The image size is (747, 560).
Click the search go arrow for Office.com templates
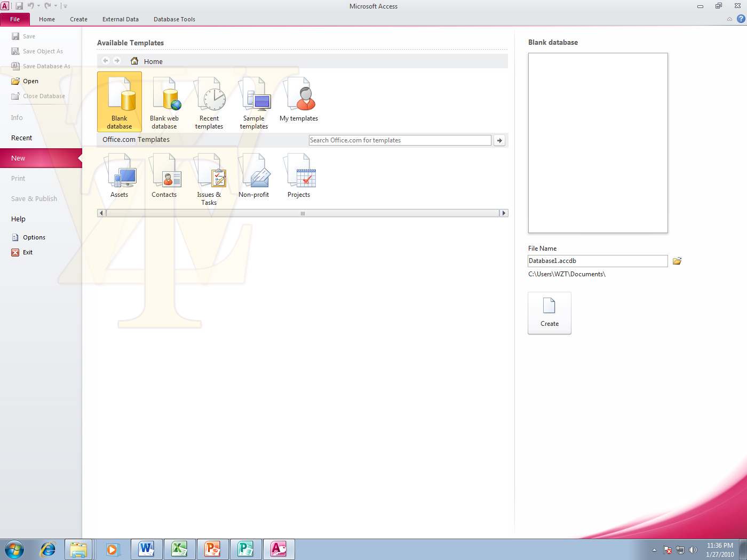(x=499, y=140)
